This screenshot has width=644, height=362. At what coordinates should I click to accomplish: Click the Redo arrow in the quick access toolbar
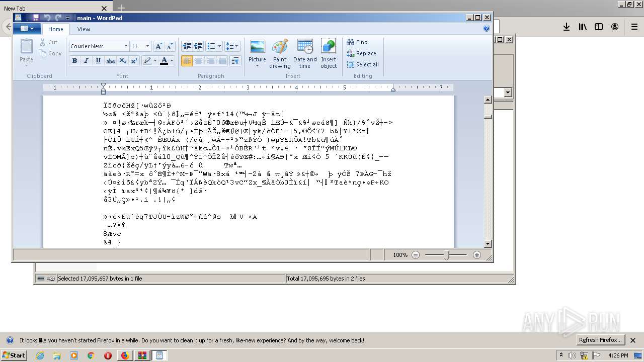click(58, 18)
